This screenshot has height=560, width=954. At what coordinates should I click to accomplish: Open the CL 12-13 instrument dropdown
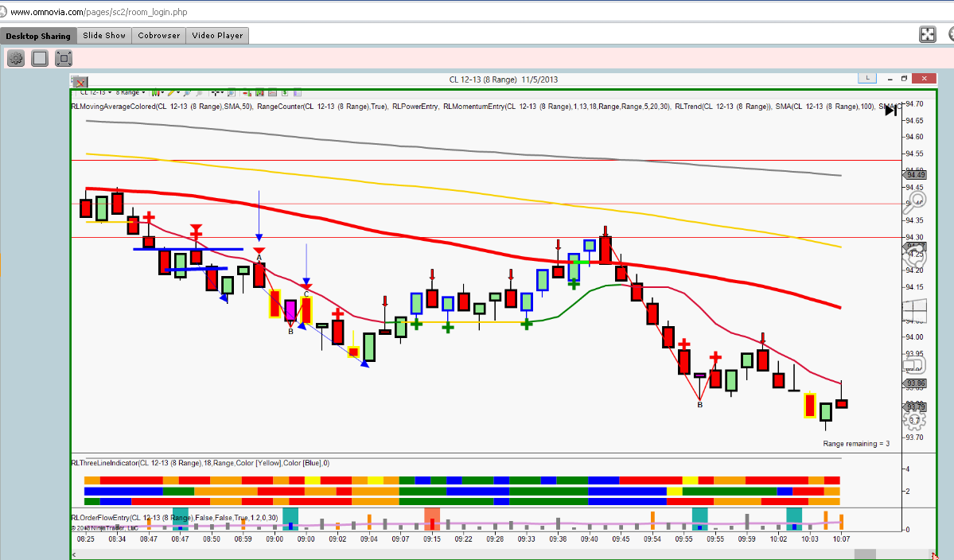95,93
